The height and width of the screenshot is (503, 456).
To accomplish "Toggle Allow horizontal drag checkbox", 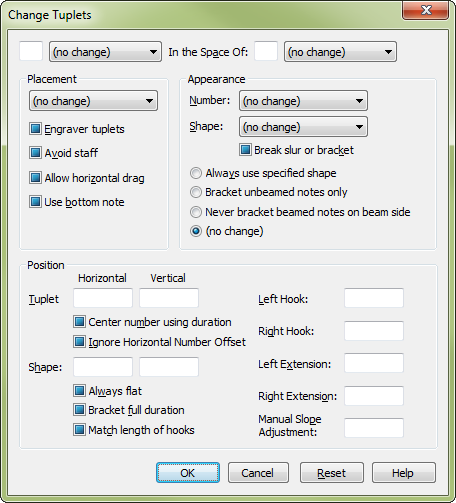I will tap(35, 178).
